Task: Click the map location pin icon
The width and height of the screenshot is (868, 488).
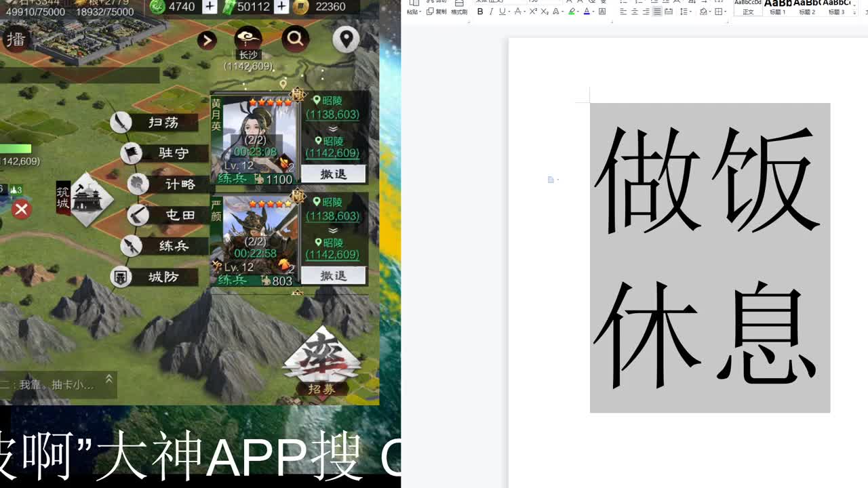Action: pos(346,39)
